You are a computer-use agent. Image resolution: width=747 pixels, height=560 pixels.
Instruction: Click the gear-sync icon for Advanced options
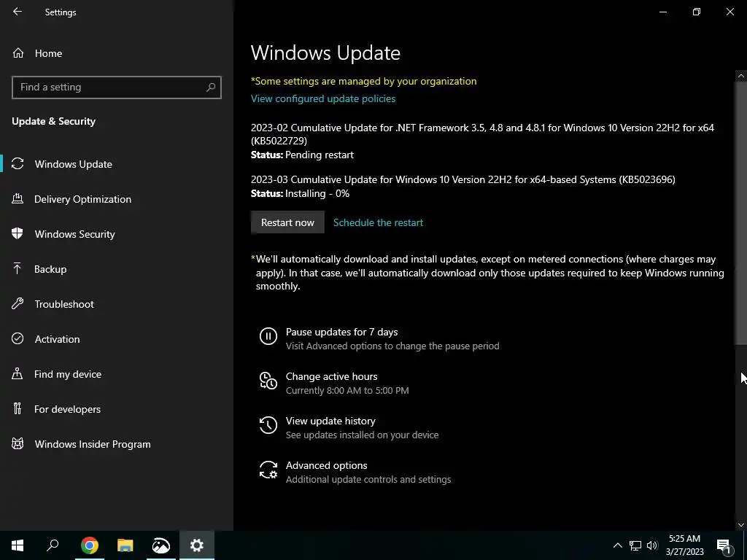[268, 470]
